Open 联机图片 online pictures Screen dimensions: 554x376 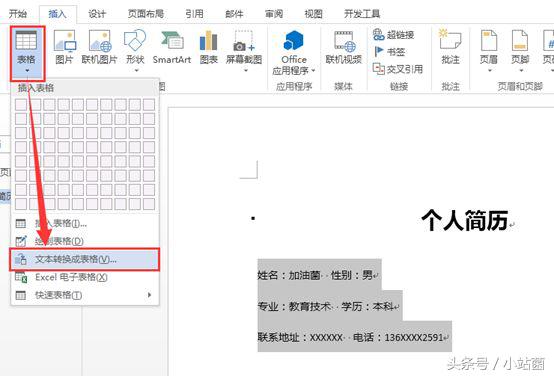coord(99,47)
